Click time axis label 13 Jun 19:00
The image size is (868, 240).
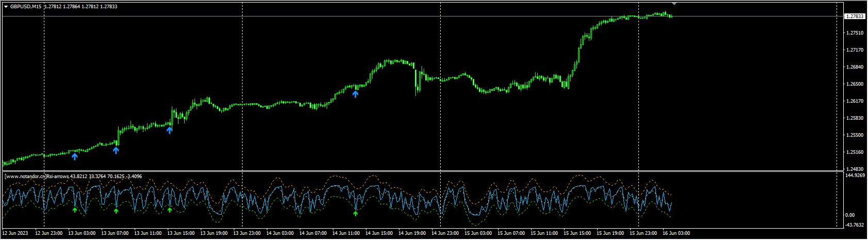pos(214,233)
